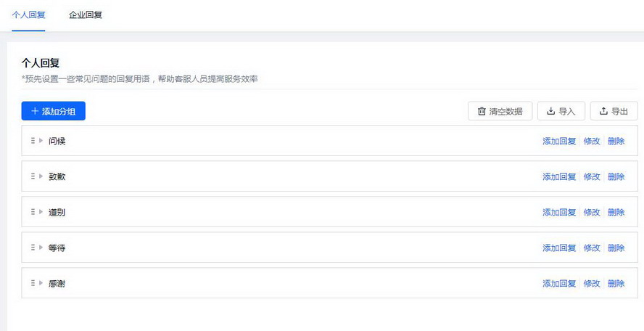Screen dimensions: 644x331
Task: Expand the 问候 group triangle
Action: pyautogui.click(x=41, y=141)
